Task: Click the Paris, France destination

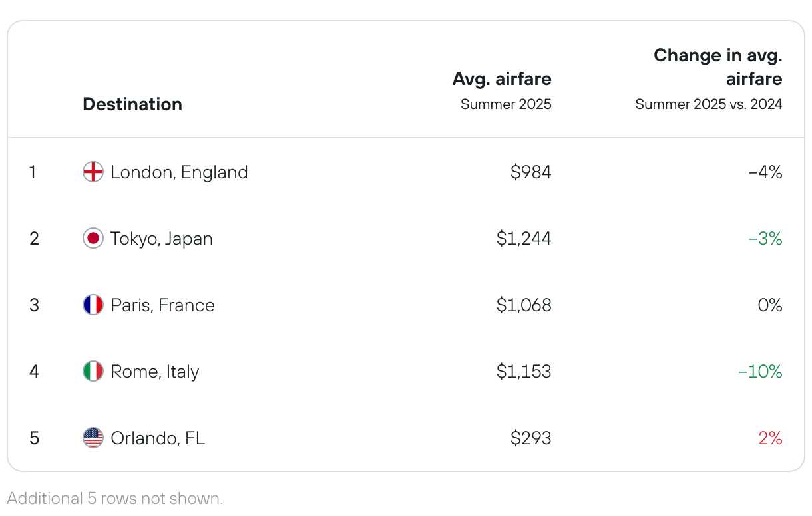Action: 162,305
